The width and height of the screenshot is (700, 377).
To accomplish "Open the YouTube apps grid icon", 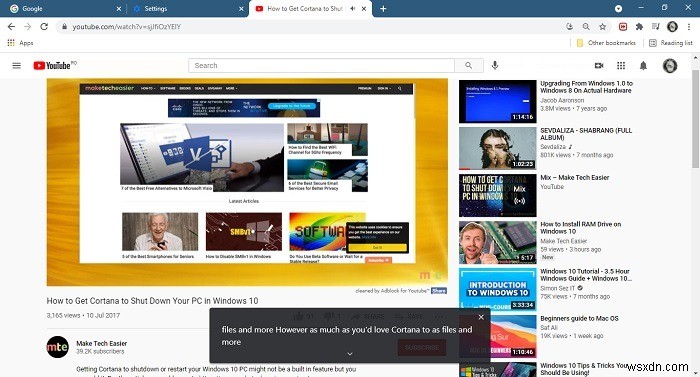I will 621,66.
